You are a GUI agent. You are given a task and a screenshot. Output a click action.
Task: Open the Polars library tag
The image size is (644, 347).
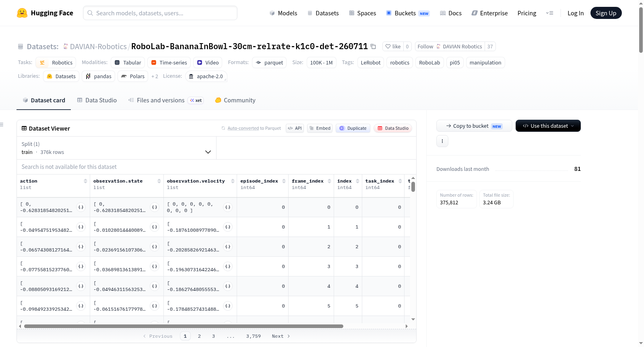click(x=133, y=76)
